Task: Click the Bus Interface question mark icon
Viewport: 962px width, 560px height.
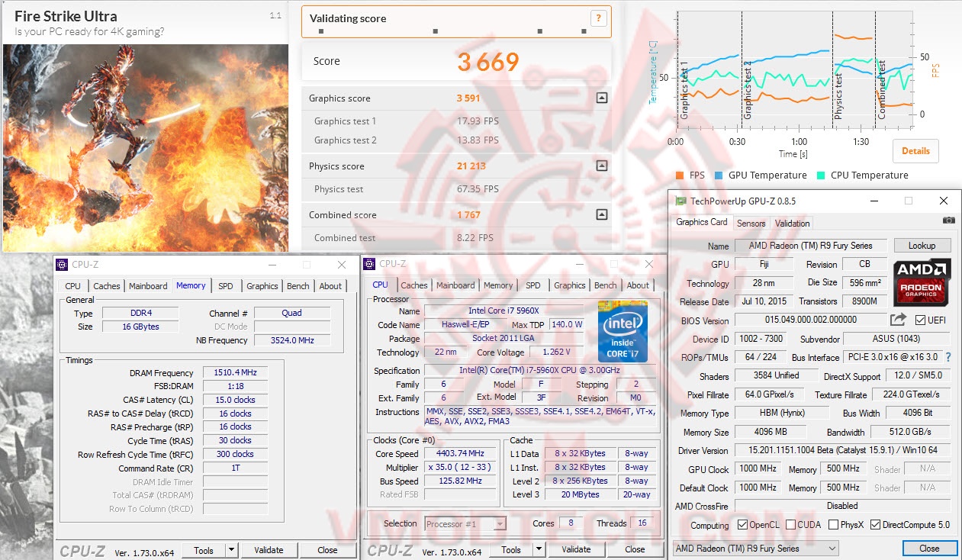Action: (948, 357)
